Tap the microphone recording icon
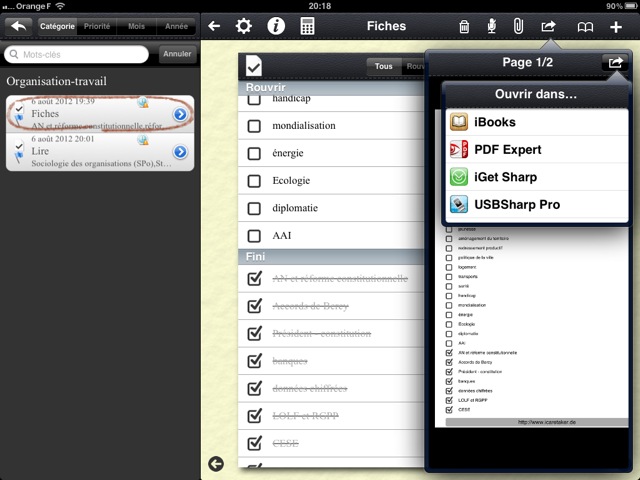The height and width of the screenshot is (480, 640). click(x=491, y=26)
